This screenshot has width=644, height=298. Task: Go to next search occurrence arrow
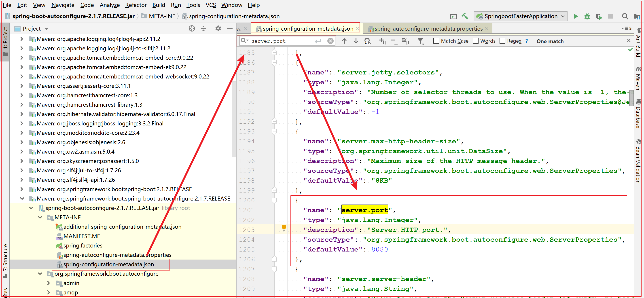[356, 41]
